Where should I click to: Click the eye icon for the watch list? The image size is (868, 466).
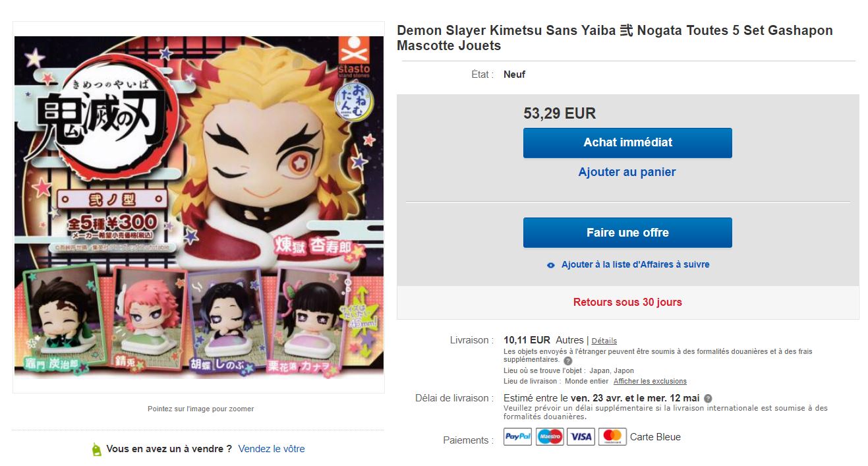click(551, 265)
